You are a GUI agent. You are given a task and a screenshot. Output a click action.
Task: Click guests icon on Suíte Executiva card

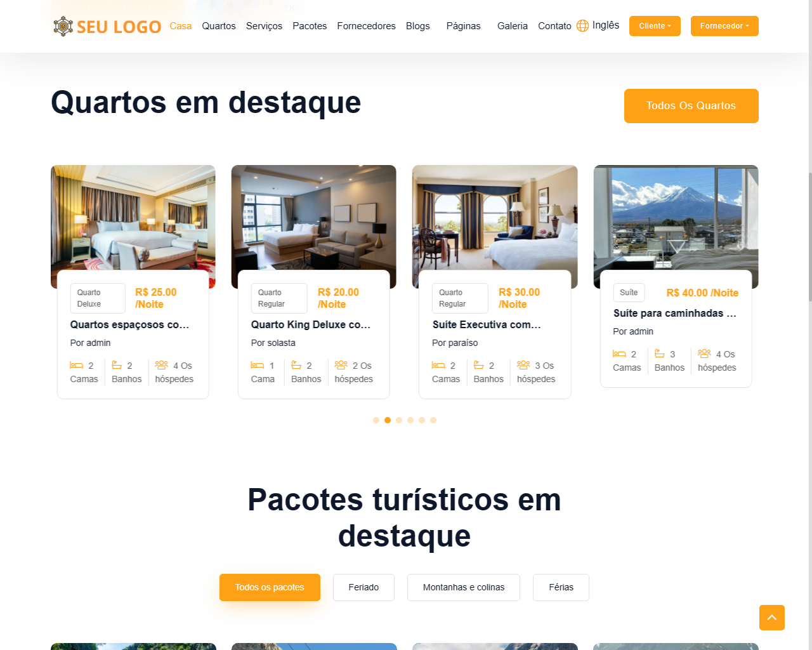(x=523, y=365)
